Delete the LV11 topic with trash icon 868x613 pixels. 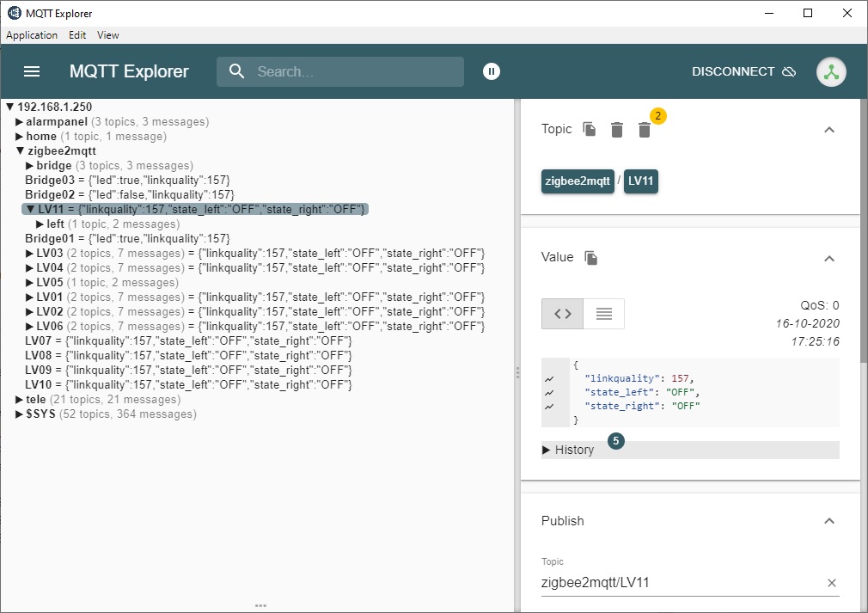point(616,129)
